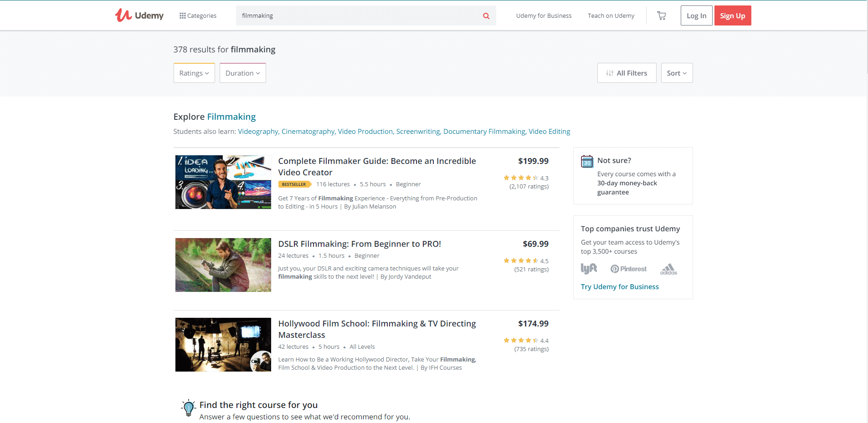The image size is (868, 423).
Task: Click the By IFH Courses text
Action: [441, 368]
